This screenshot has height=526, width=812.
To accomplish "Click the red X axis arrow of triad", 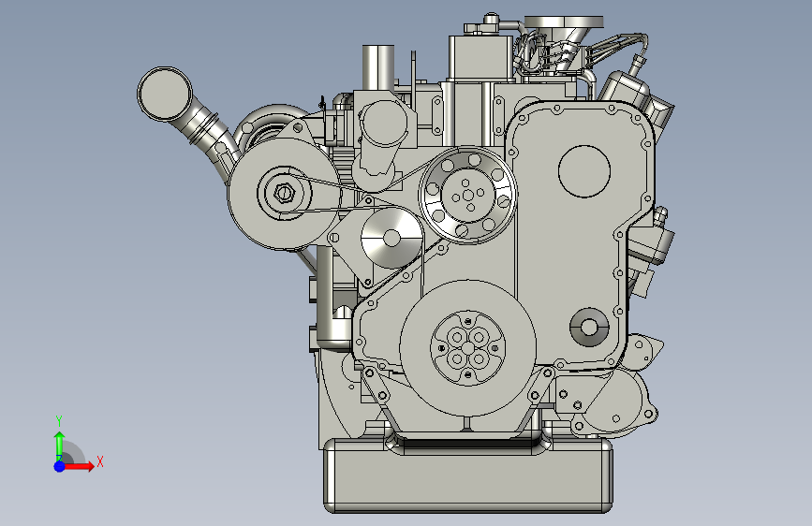I will tap(79, 466).
